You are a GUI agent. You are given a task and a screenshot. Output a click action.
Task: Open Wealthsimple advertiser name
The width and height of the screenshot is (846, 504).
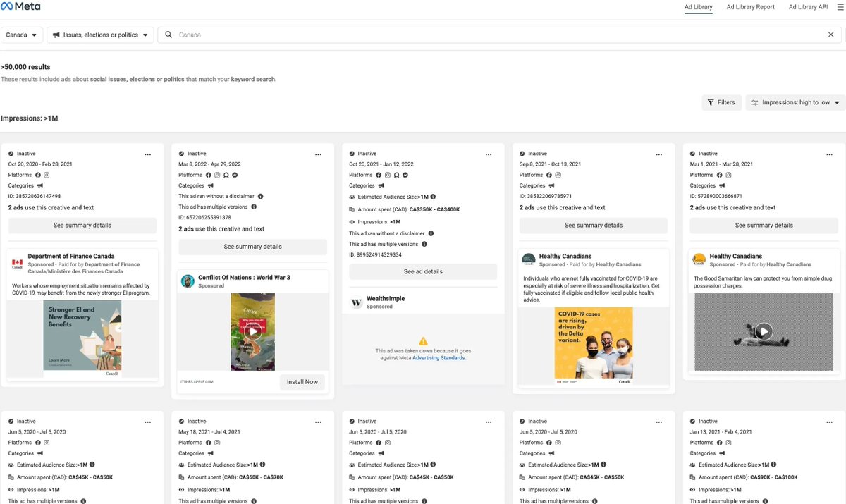click(386, 299)
